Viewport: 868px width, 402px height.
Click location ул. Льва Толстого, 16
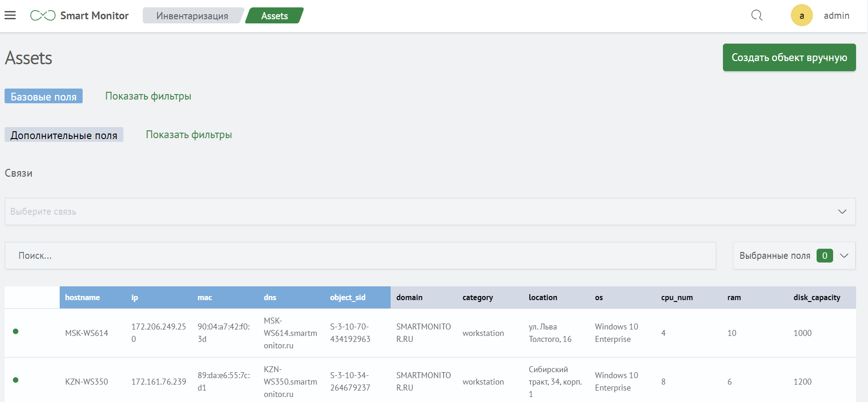(550, 333)
